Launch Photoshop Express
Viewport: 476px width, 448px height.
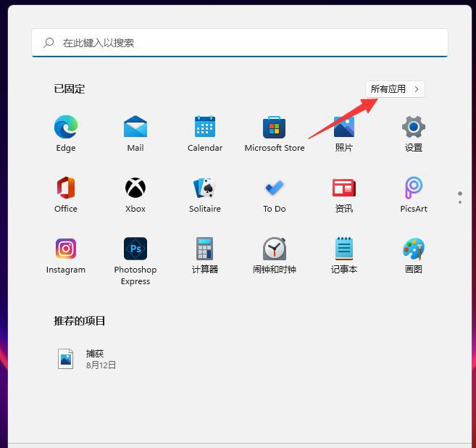coord(135,249)
